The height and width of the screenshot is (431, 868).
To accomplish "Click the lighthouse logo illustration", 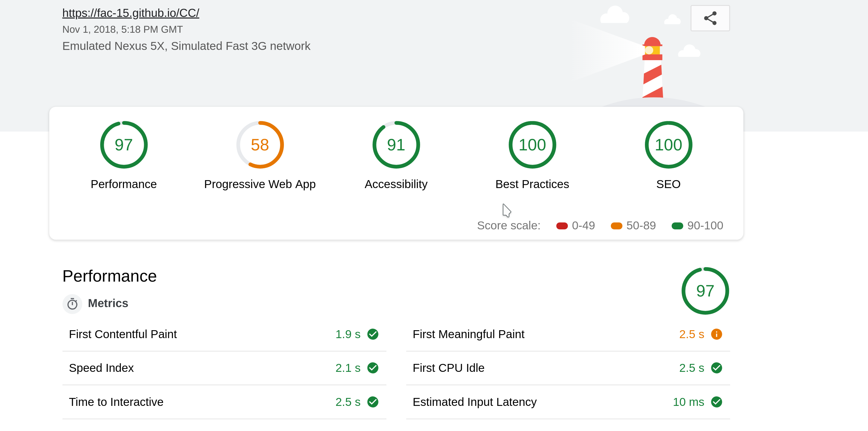I will click(652, 68).
